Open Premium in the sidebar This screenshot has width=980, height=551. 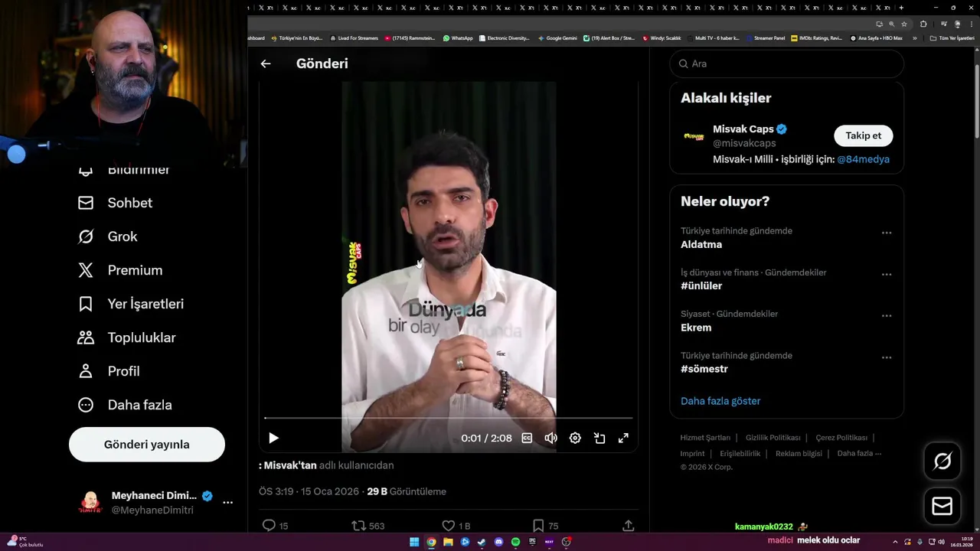click(119, 270)
